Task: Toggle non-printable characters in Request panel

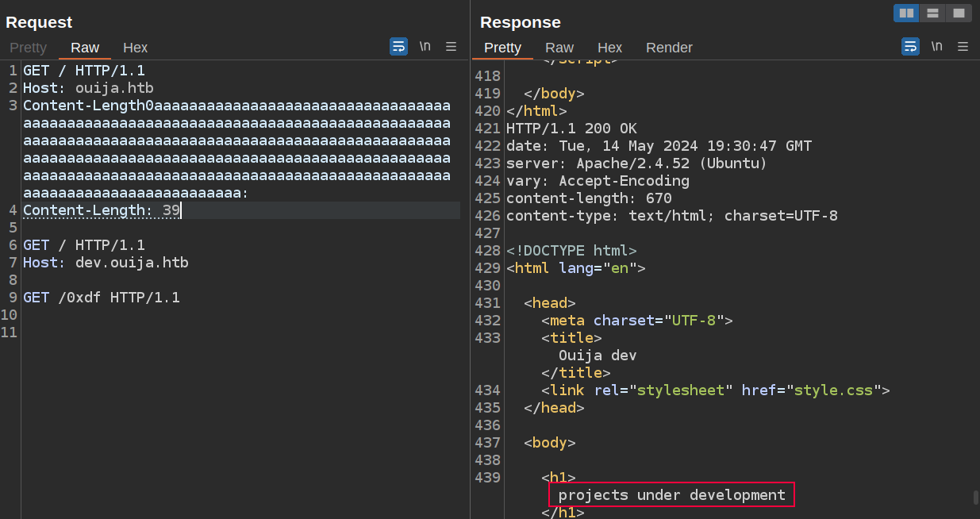Action: click(x=425, y=46)
